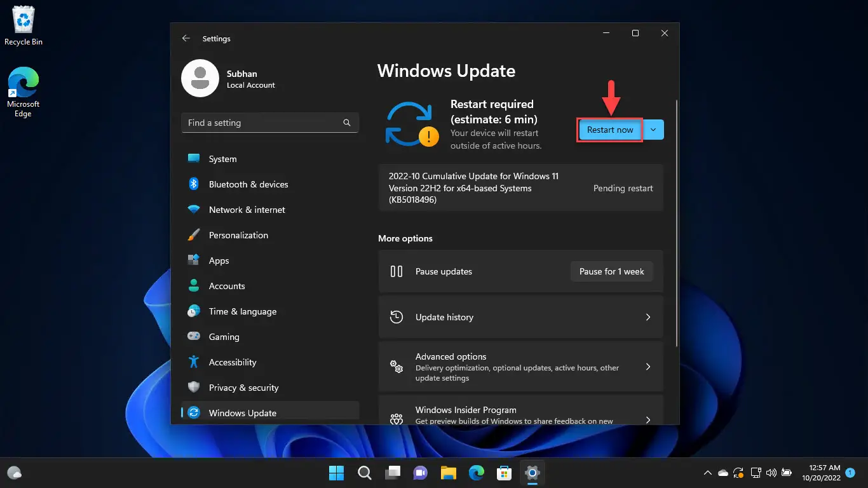Open the Start menu from taskbar
The width and height of the screenshot is (868, 488).
coord(336,473)
